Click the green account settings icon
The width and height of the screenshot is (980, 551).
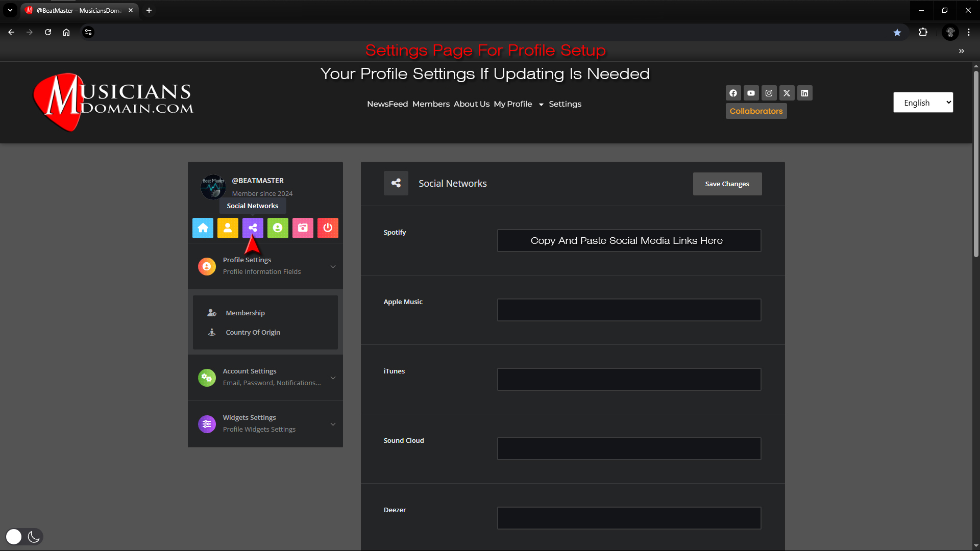pos(278,228)
